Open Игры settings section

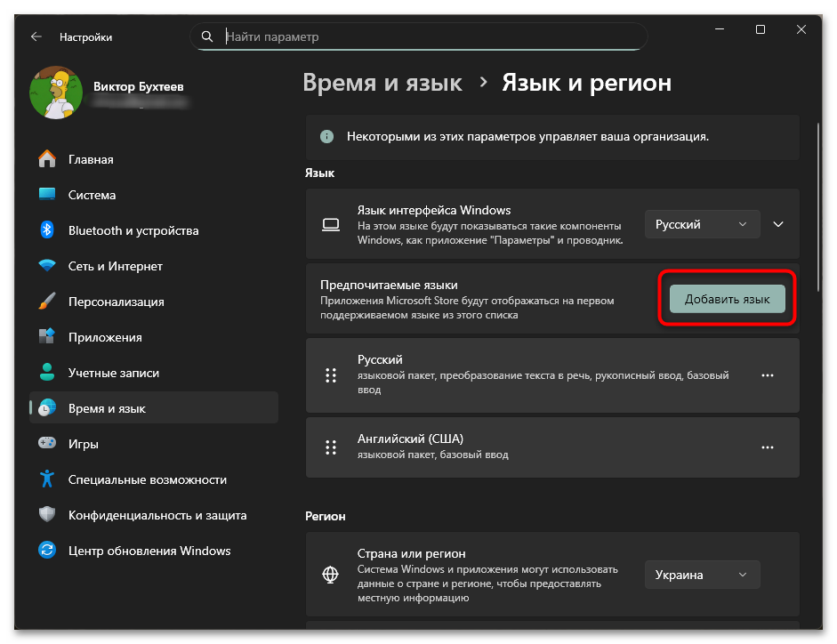click(x=154, y=444)
